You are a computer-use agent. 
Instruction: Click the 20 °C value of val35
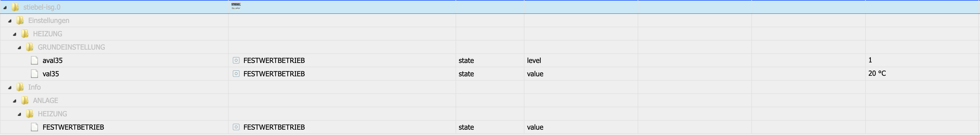(877, 73)
